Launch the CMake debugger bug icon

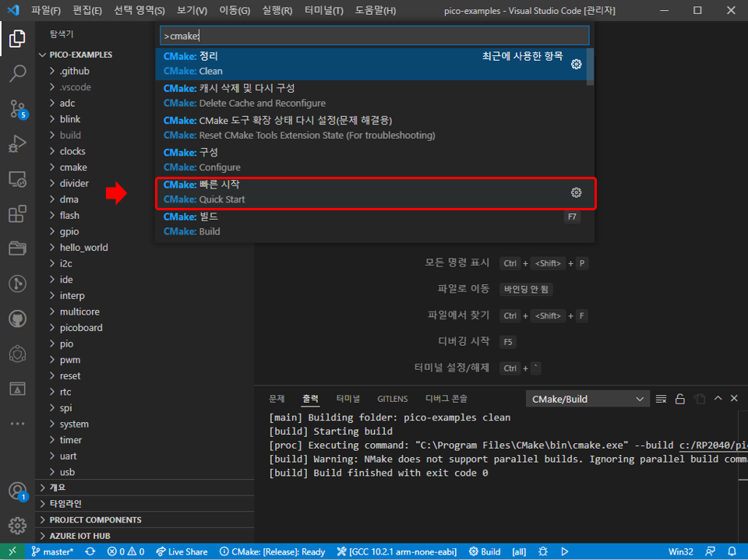(543, 551)
